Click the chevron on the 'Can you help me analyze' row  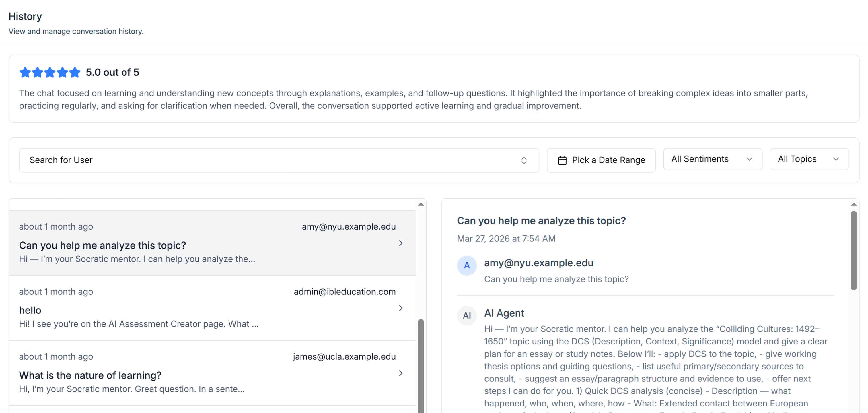(x=401, y=243)
